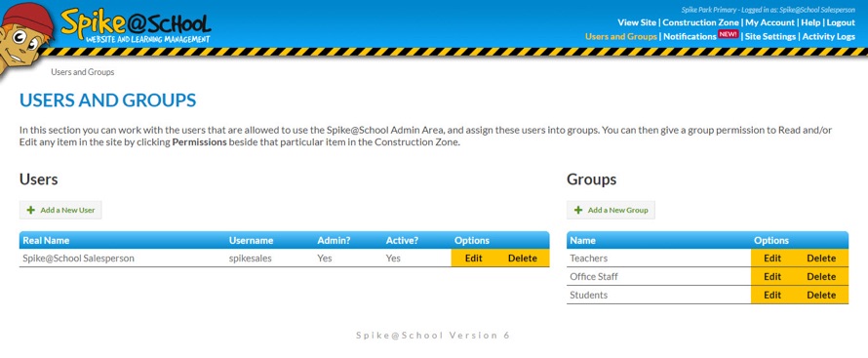Click the users table Options column header
This screenshot has width=868, height=358.
[x=472, y=241]
